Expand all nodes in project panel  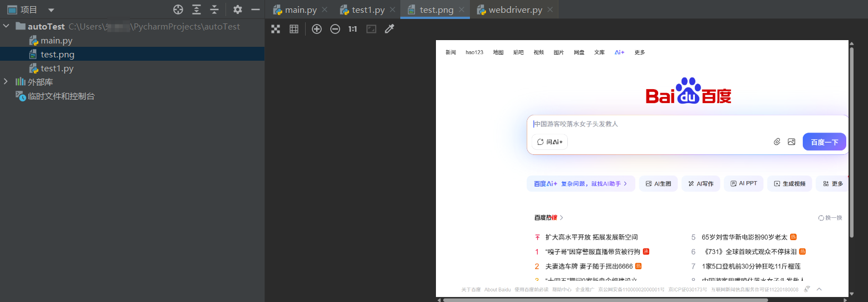(197, 9)
